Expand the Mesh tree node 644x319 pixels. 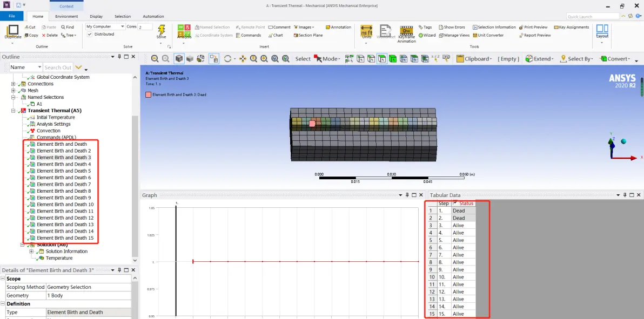13,91
